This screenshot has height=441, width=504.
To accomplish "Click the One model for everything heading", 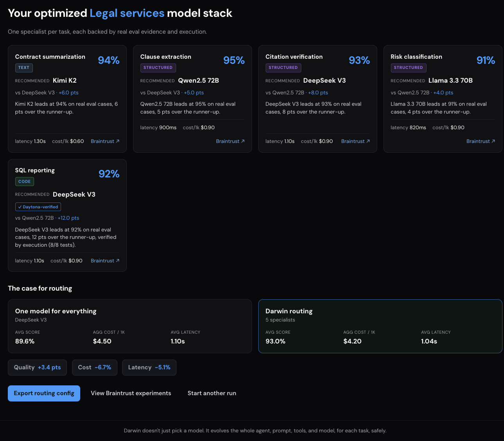I will tap(56, 311).
